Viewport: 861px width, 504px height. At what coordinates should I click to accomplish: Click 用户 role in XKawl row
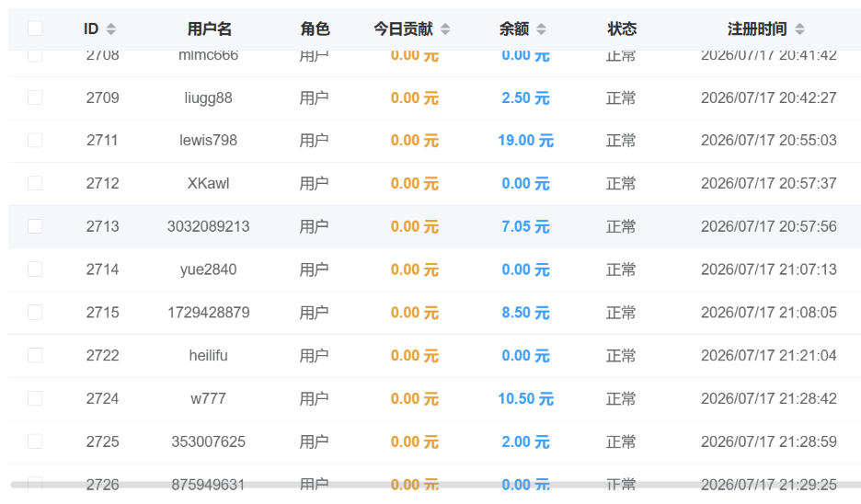[314, 183]
